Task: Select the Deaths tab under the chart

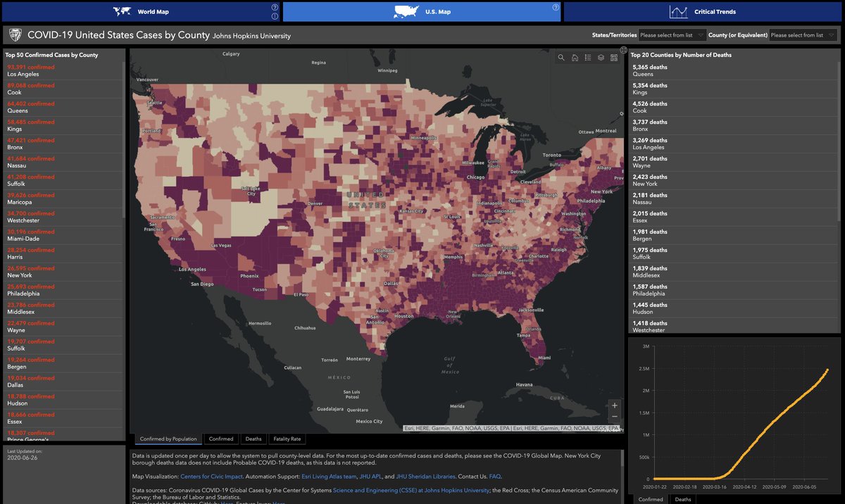Action: (x=683, y=499)
